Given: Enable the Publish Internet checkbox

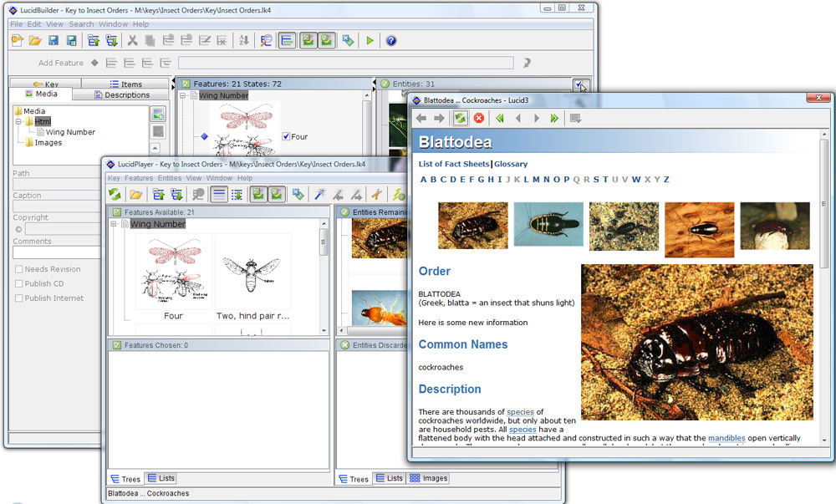Looking at the screenshot, I should point(19,298).
